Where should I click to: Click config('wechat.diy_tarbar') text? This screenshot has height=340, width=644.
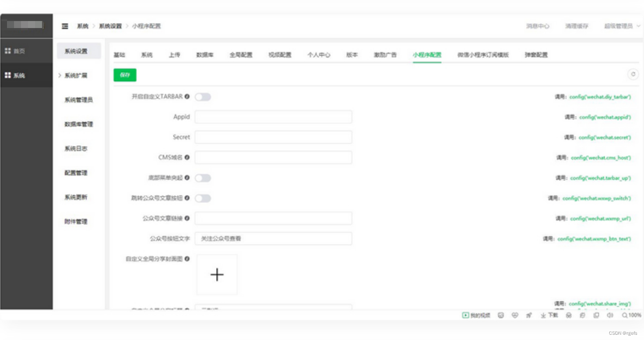(x=600, y=97)
